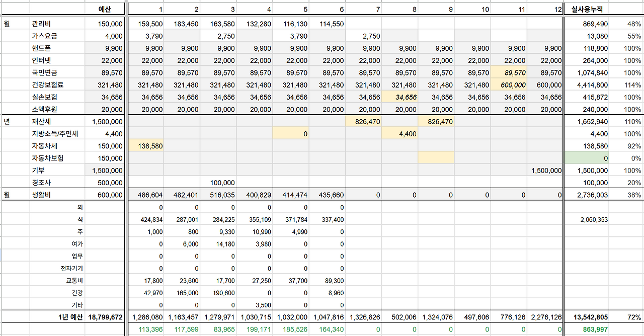Select the 예산 column header cell

(105, 9)
